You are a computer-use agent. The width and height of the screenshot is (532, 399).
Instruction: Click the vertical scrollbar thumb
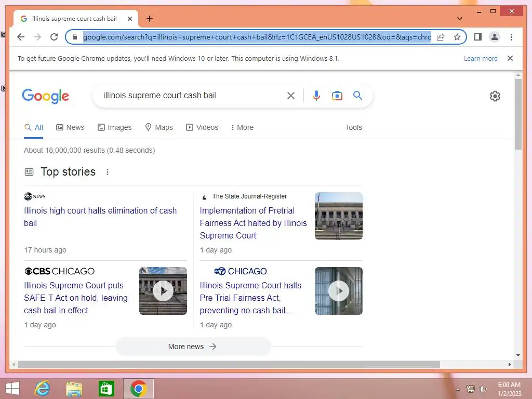(518, 114)
